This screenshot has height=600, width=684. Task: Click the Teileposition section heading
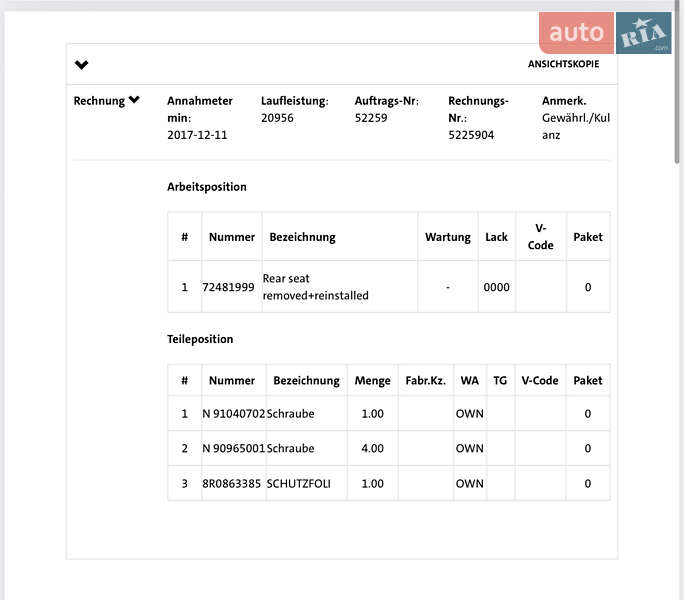[x=200, y=339]
